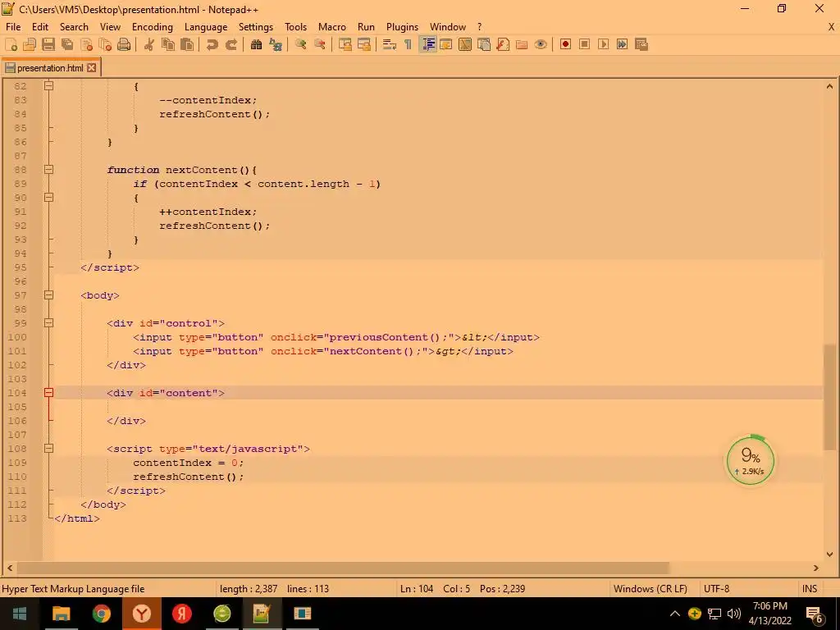
Task: Click the Windows (CR LF) status bar field
Action: (x=651, y=589)
